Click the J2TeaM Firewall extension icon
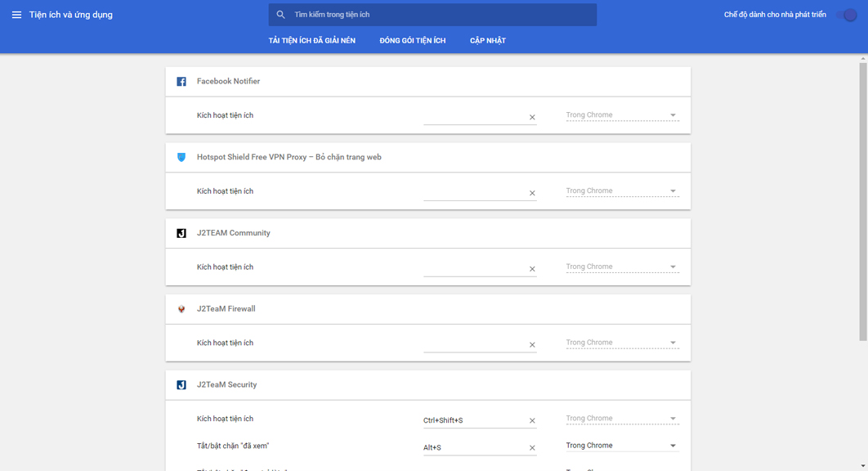Viewport: 868px width, 471px height. [181, 309]
